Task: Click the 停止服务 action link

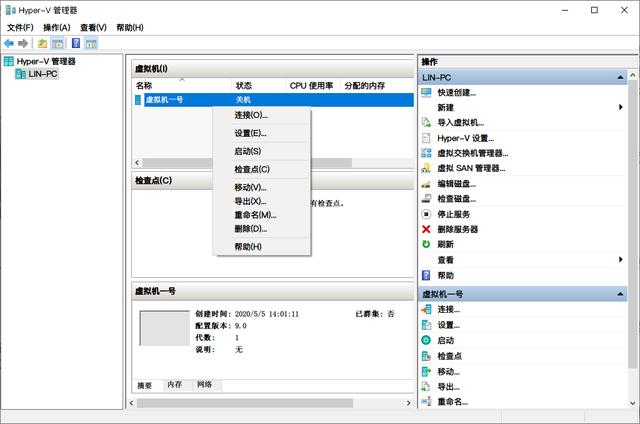Action: [x=453, y=214]
